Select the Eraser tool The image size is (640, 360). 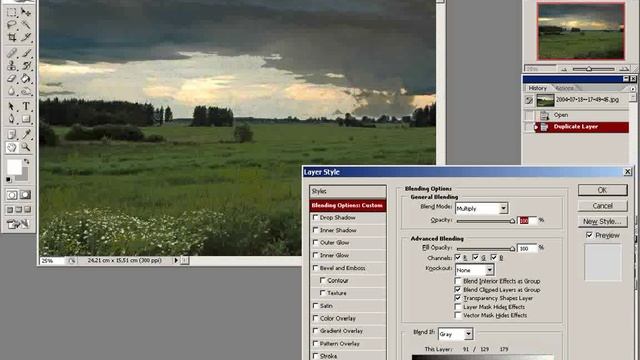point(12,78)
